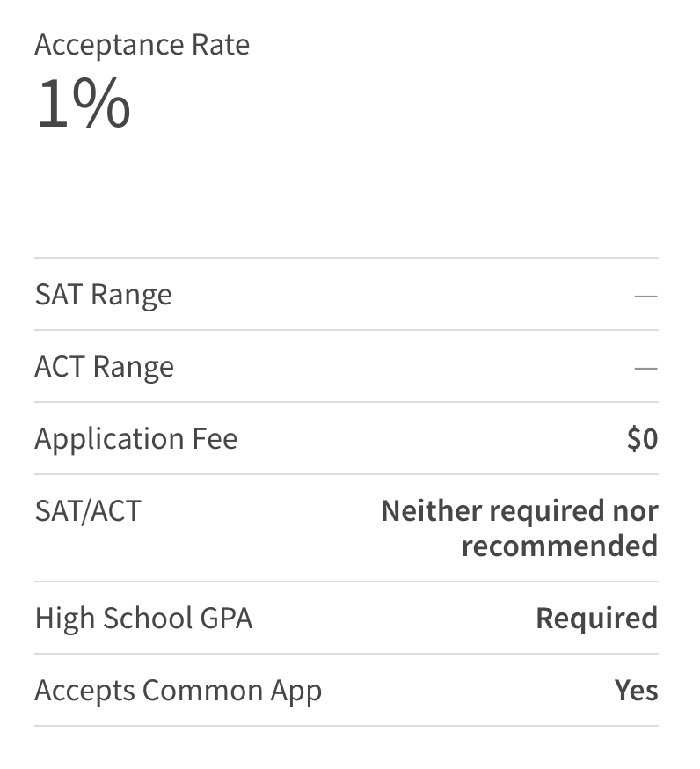Select the $0 application fee value
Screen dimensions: 700x769
(x=642, y=439)
